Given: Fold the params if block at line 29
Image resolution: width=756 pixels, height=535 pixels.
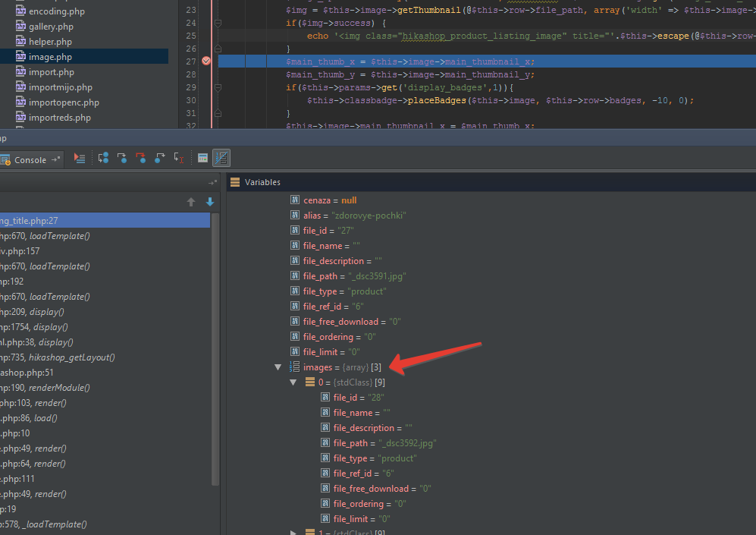Looking at the screenshot, I should pos(218,88).
